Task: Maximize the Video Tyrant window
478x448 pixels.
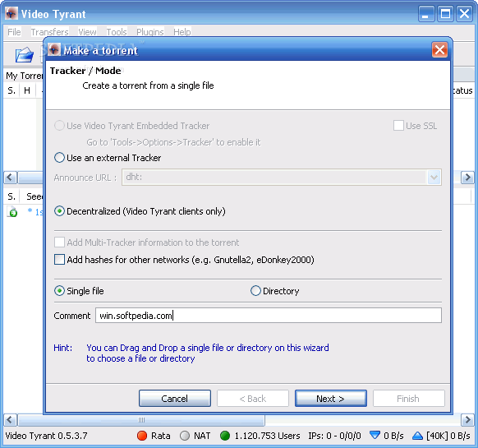Action: point(445,14)
